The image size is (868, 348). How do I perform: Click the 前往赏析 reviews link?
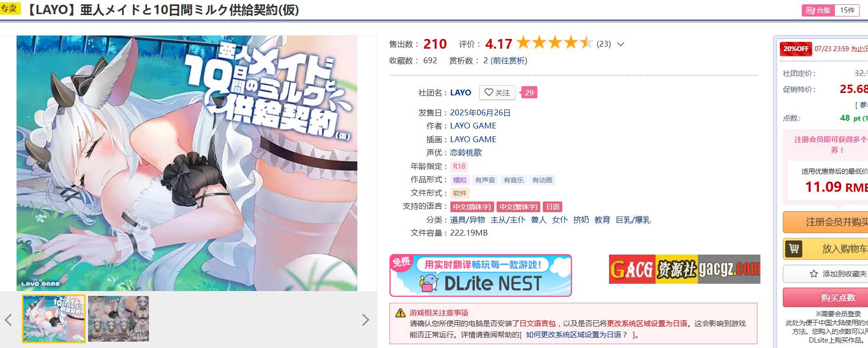coord(509,60)
